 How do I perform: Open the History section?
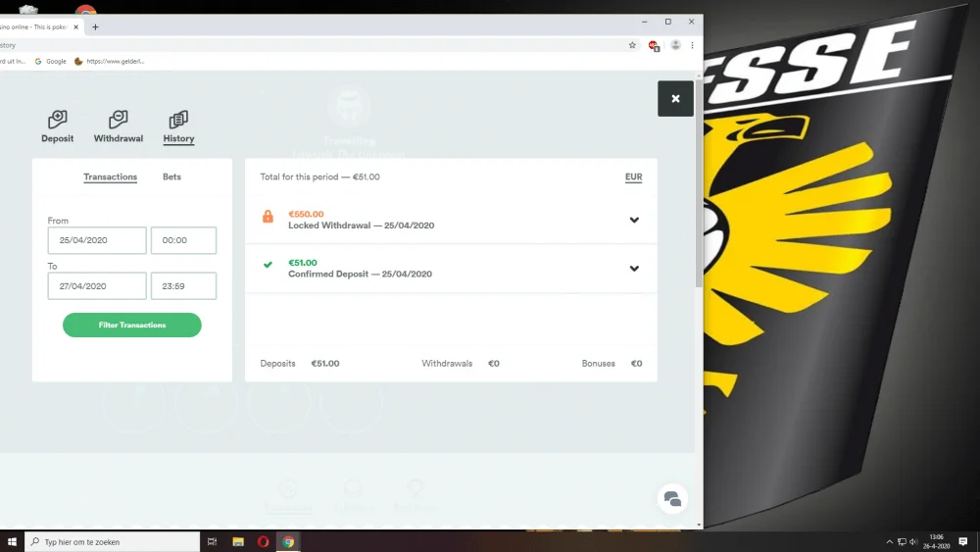(178, 126)
